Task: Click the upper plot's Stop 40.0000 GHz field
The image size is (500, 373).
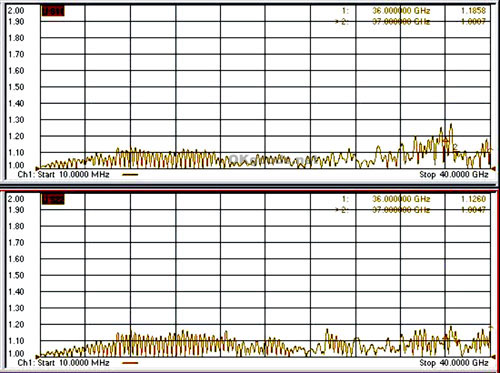Action: click(454, 174)
